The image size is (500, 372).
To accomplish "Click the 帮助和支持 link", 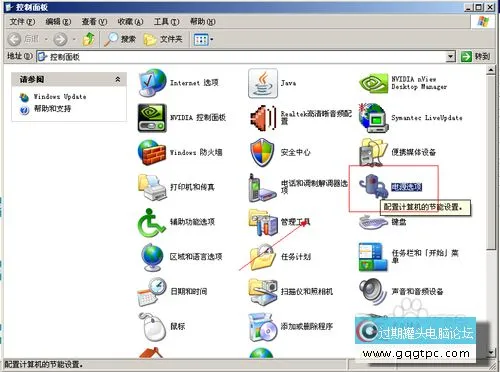I will pos(52,109).
